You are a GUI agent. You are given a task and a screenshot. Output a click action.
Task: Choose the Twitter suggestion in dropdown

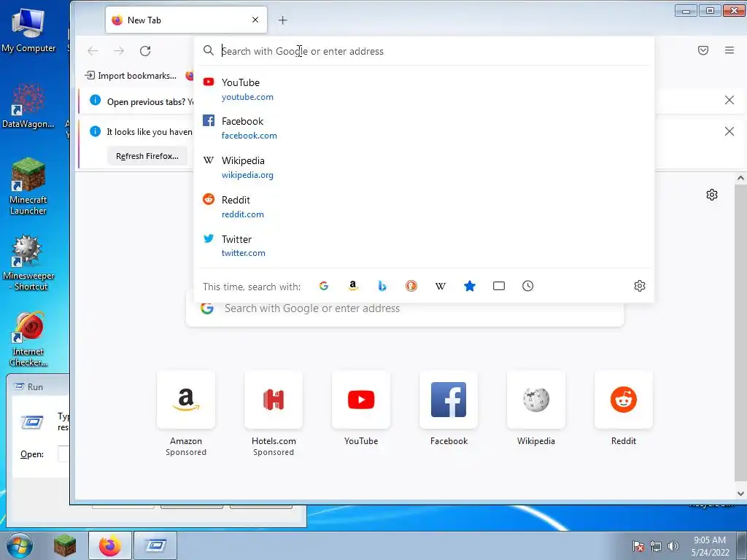(424, 246)
